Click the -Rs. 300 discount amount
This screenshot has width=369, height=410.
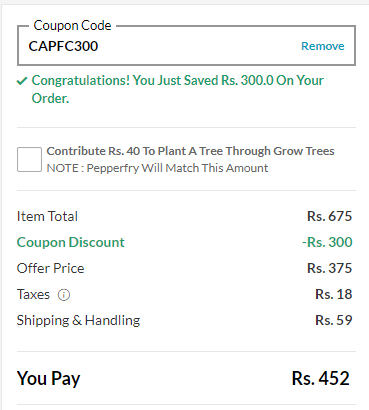click(x=327, y=242)
